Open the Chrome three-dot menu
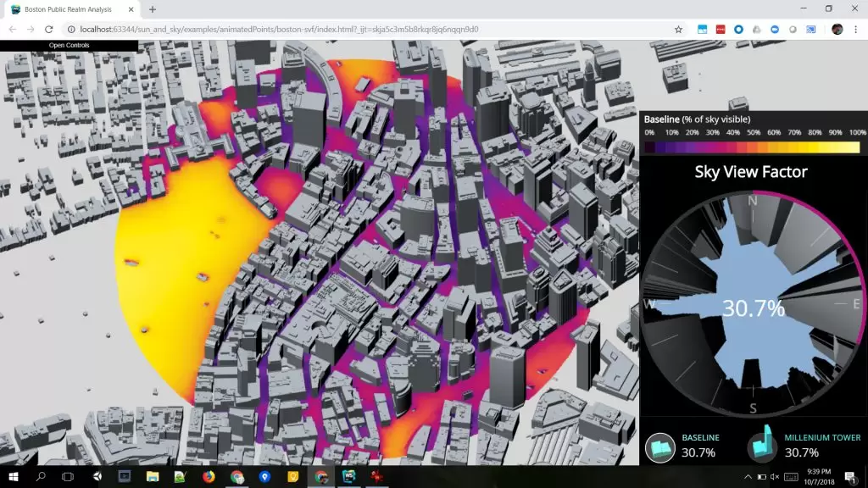The image size is (868, 488). (857, 29)
